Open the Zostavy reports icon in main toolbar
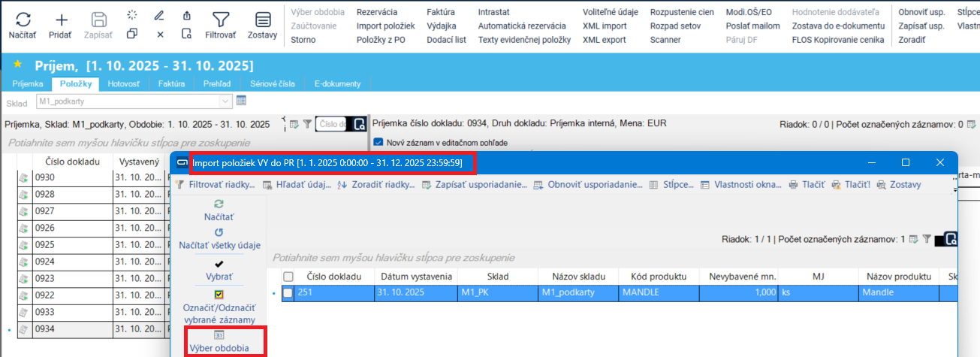The height and width of the screenshot is (357, 980). [262, 20]
